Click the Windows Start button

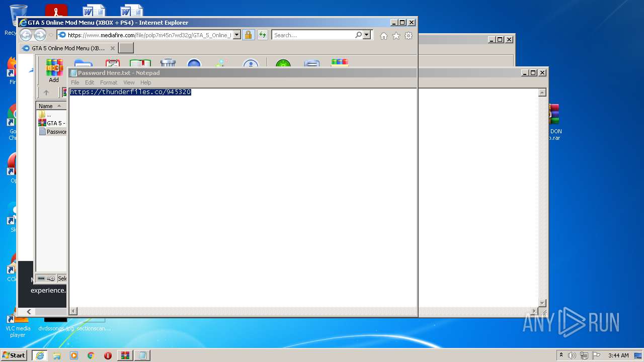tap(14, 355)
